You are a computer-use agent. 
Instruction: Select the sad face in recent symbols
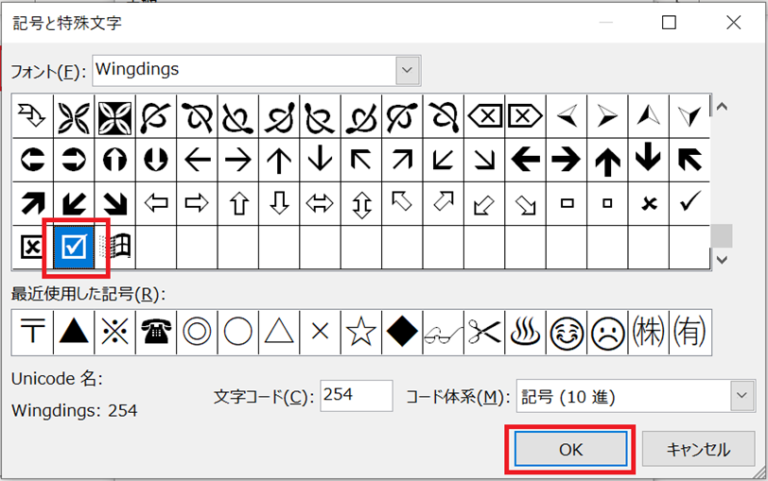[606, 331]
